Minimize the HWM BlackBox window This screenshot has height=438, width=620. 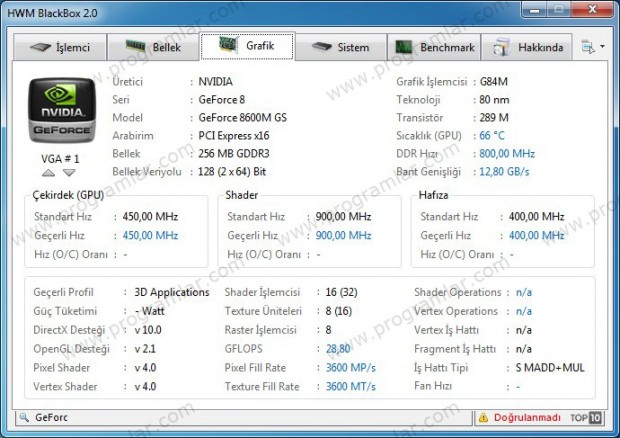pos(534,10)
